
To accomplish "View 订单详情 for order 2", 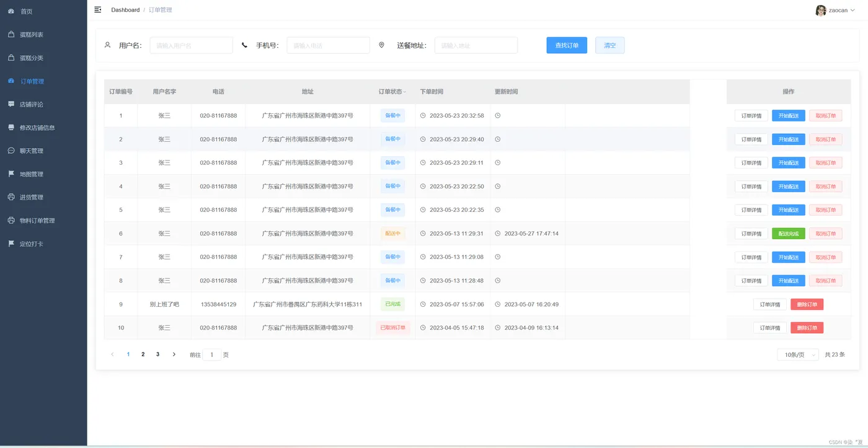I will 751,139.
